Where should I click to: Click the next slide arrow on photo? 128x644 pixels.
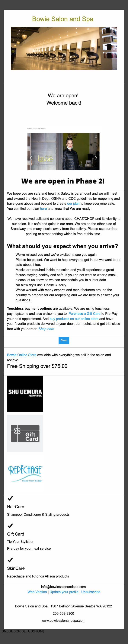pyautogui.click(x=96, y=158)
